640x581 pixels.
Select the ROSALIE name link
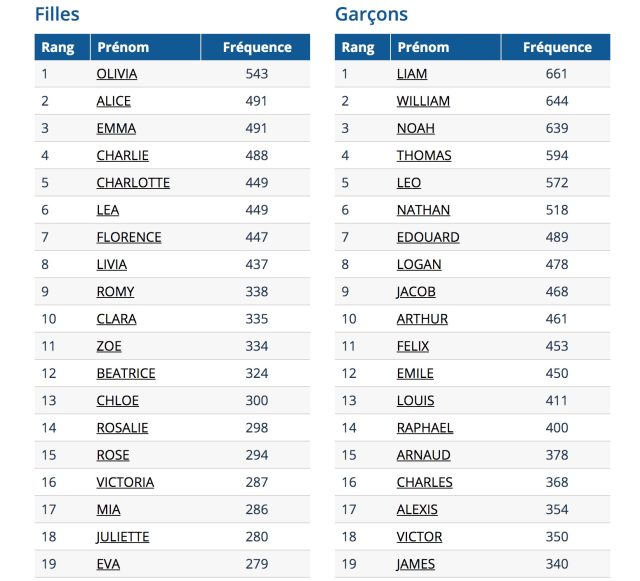coord(122,428)
